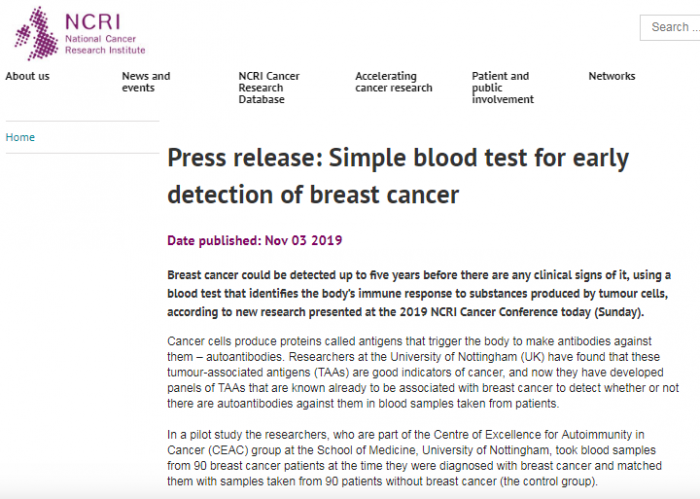The image size is (700, 499).
Task: Open Patient and public involvement menu
Action: [502, 88]
